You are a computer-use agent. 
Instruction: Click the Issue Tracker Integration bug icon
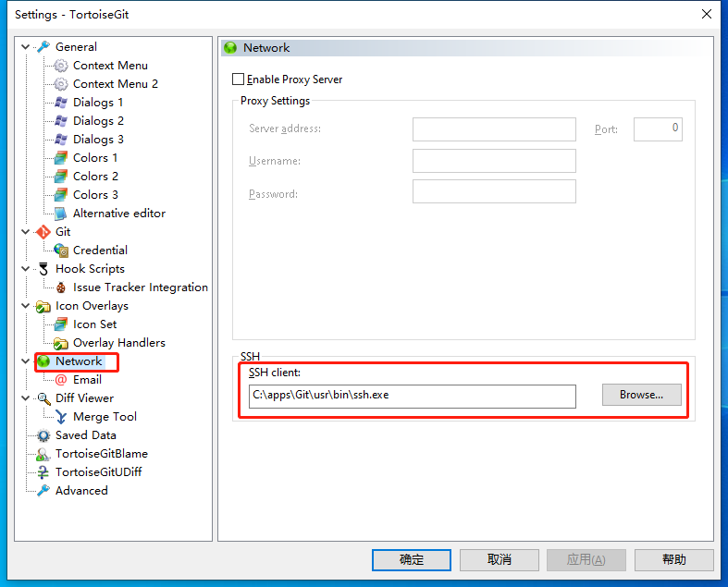point(61,287)
